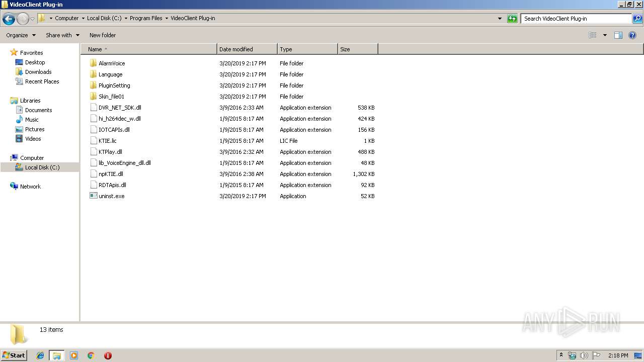
Task: Open Favorites in the navigation pane
Action: (31, 53)
